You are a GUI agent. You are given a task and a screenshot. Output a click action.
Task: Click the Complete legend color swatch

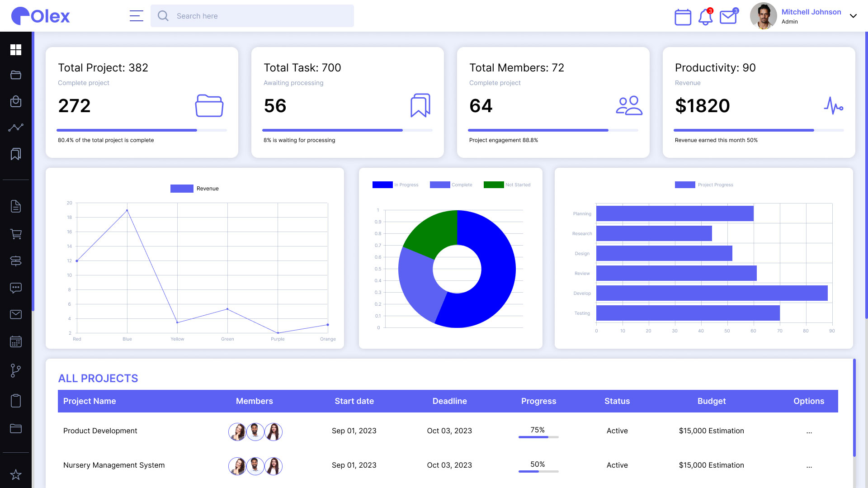pyautogui.click(x=439, y=185)
